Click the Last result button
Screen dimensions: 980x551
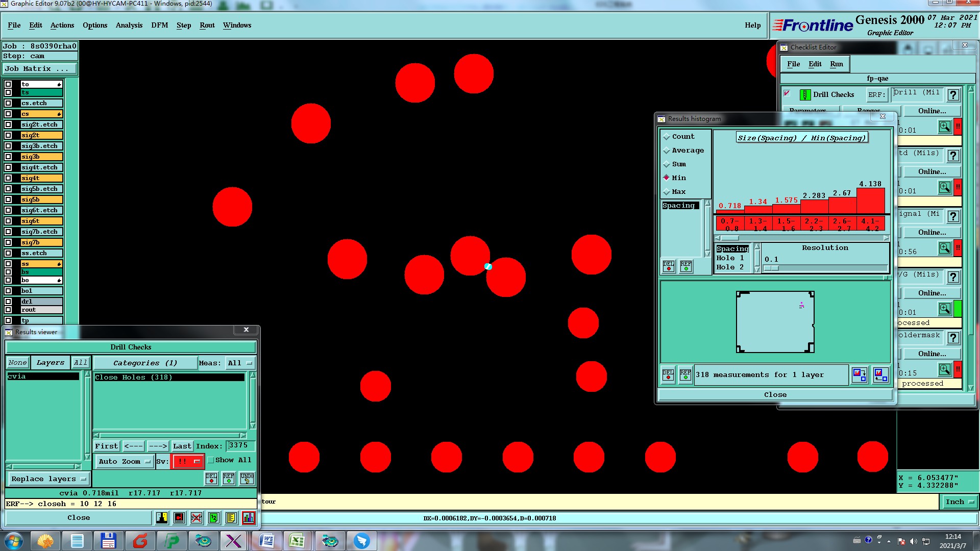[x=182, y=446]
